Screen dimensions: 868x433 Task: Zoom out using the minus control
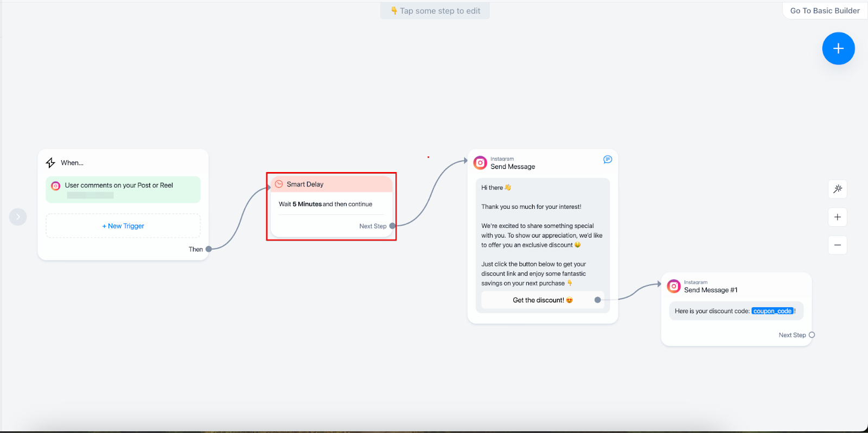[838, 245]
